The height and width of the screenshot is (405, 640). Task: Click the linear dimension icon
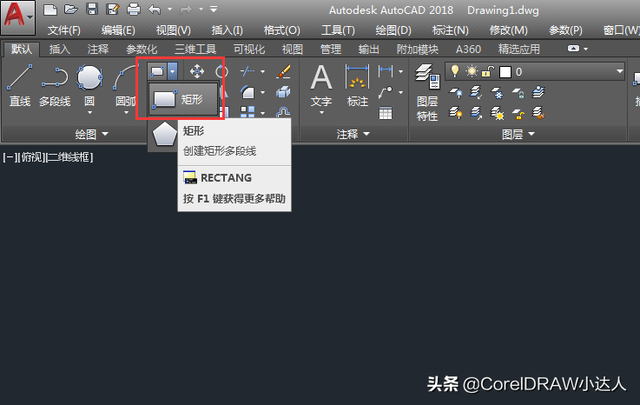point(385,71)
